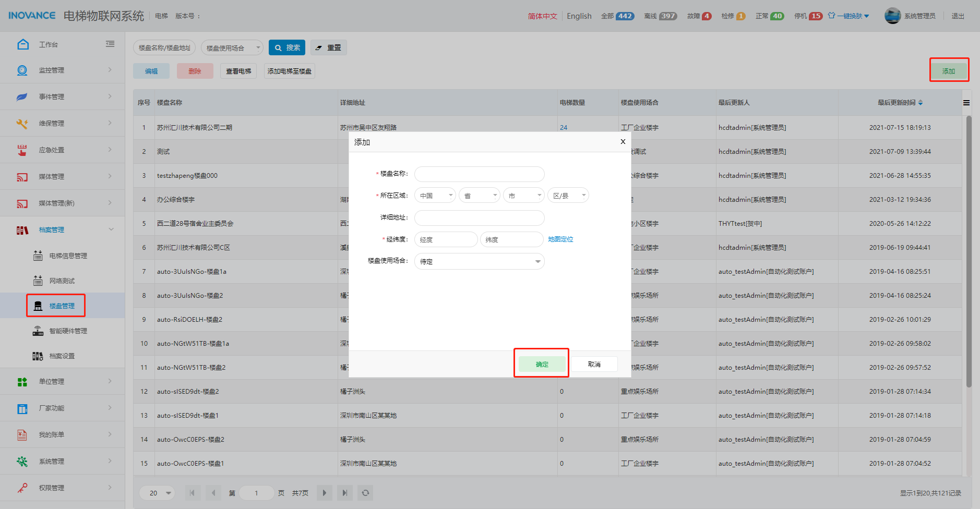Open the 楼盘使用场合 filter dropdown in toolbar
This screenshot has width=980, height=509.
(x=232, y=48)
